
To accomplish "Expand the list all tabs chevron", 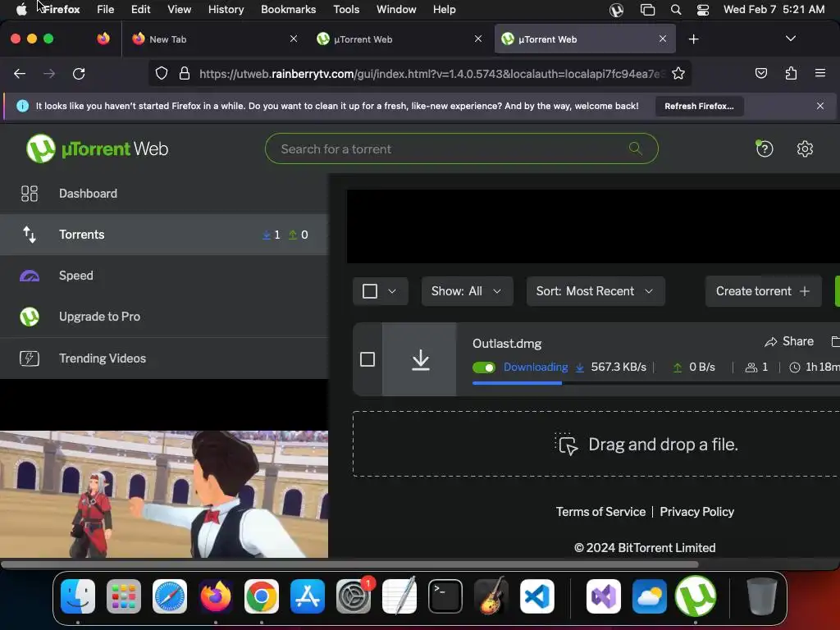I will [x=790, y=39].
